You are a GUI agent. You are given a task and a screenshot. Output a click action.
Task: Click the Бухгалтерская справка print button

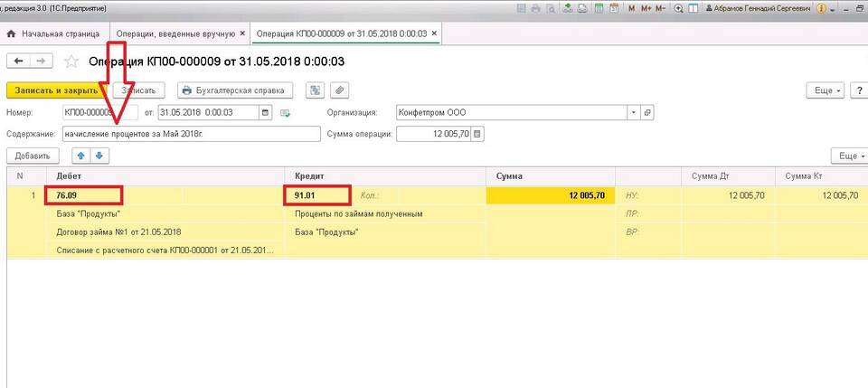(233, 90)
